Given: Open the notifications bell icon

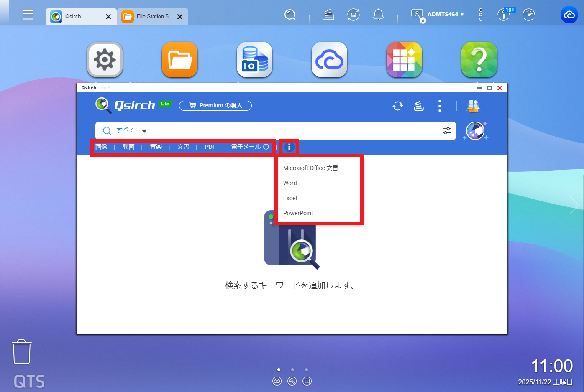Looking at the screenshot, I should click(x=378, y=15).
